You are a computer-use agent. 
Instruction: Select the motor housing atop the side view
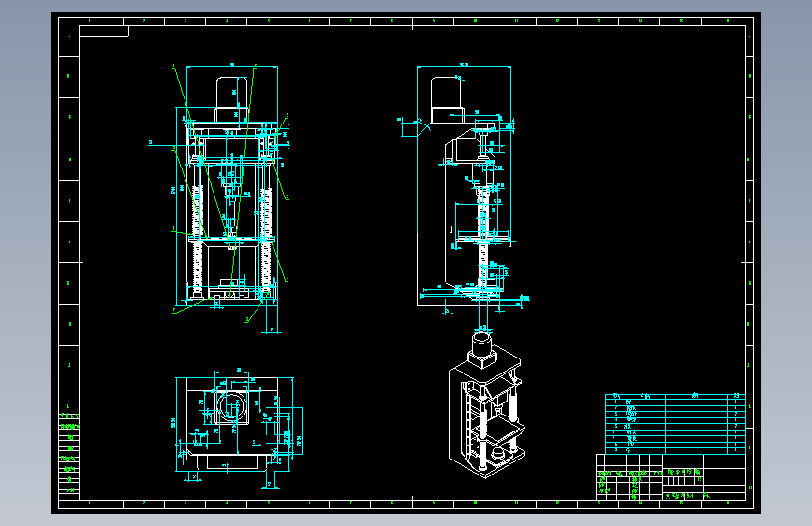(x=448, y=100)
